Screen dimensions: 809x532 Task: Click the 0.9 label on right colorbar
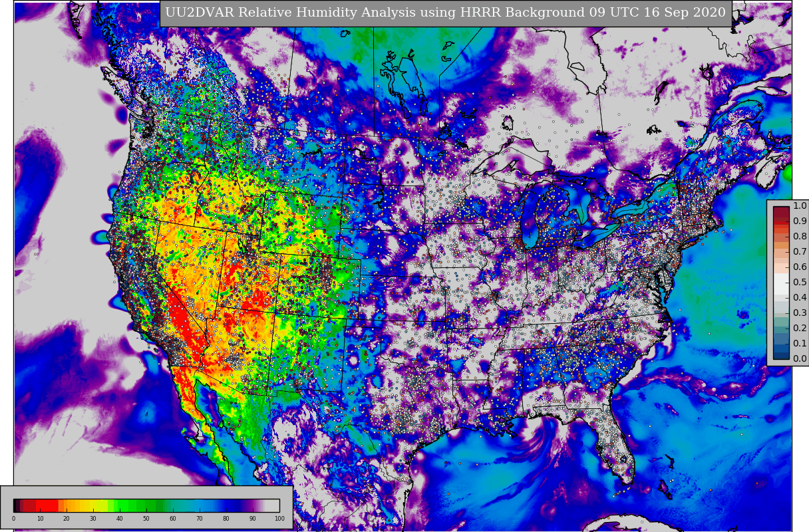[800, 221]
